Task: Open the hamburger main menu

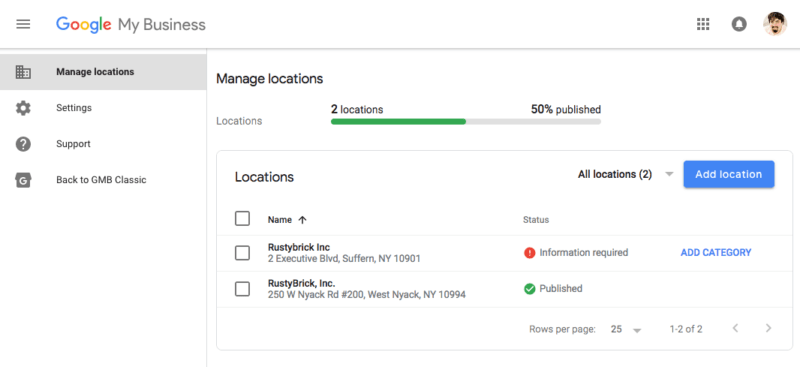Action: (23, 24)
